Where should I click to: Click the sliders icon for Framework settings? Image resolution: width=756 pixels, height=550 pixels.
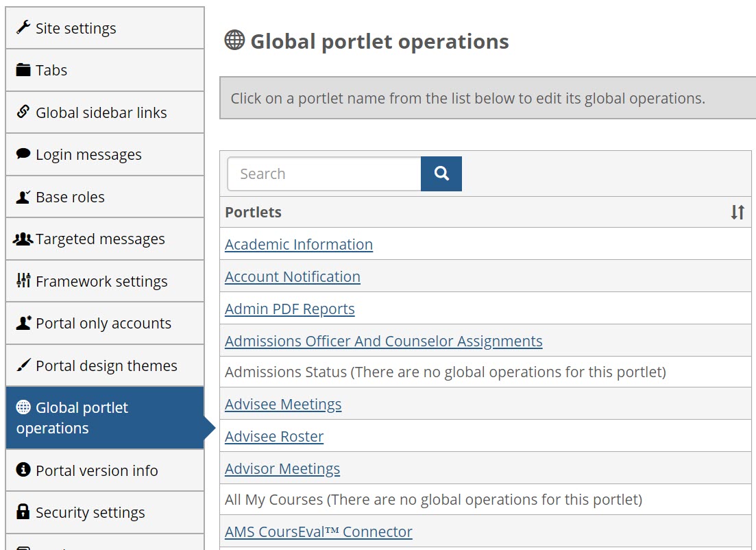click(x=23, y=280)
